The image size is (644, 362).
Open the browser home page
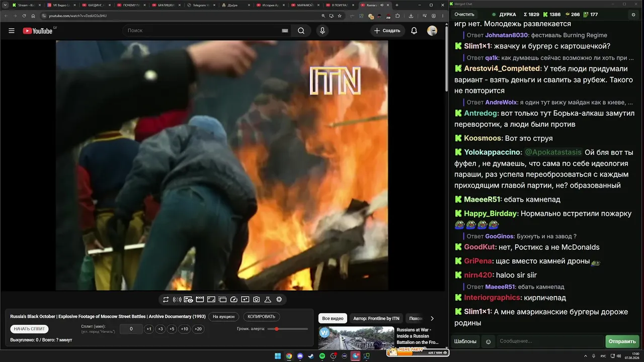pos(33,16)
